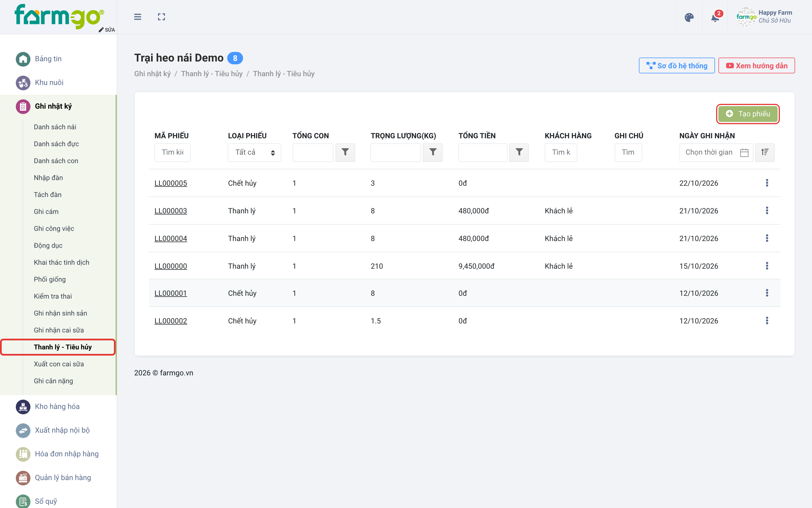Screen dimensions: 812x508
Task: Open row actions menu for LL000001
Action: click(767, 293)
